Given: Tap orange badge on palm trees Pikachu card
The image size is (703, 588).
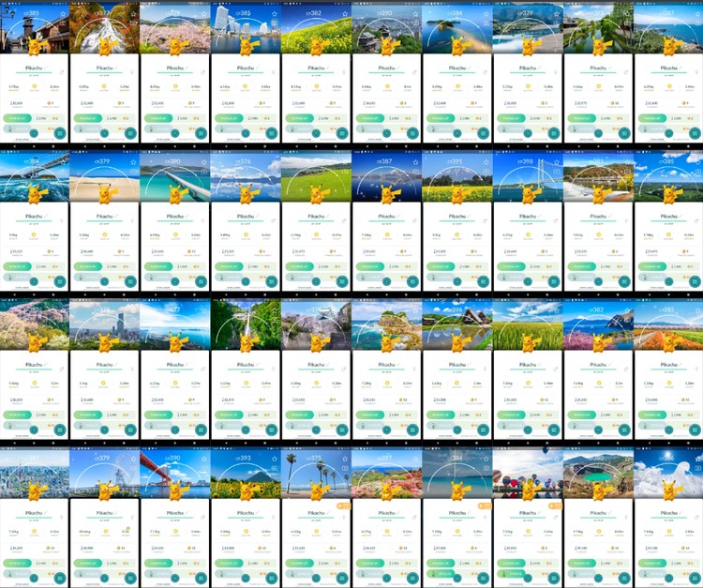Looking at the screenshot, I should point(343,505).
